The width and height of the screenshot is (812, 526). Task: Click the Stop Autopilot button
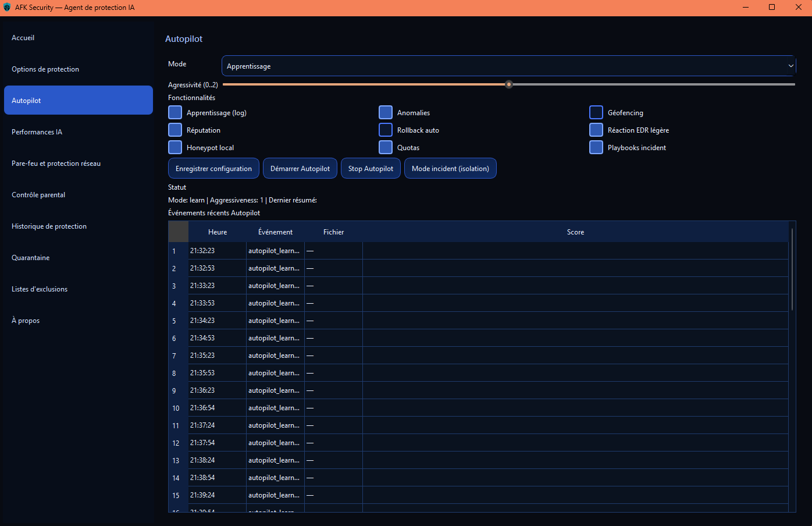click(x=371, y=169)
